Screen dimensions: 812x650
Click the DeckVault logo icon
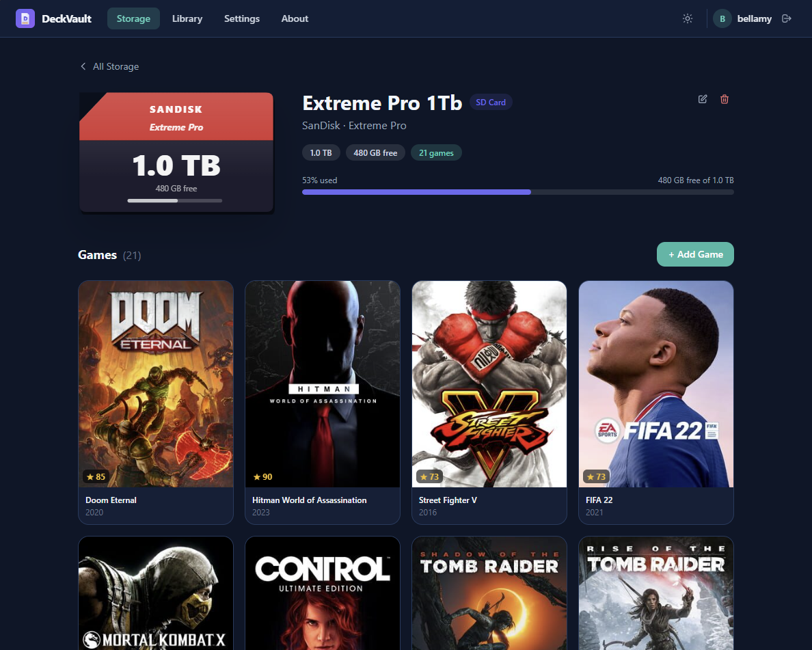[x=25, y=18]
